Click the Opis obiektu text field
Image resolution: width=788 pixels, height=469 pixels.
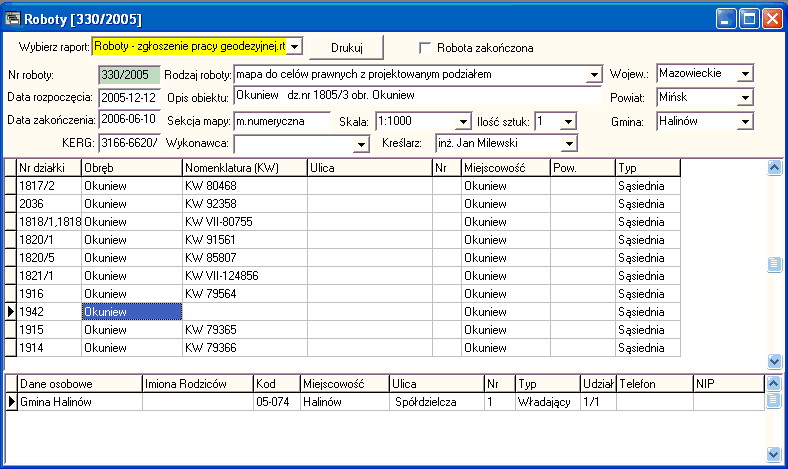(x=415, y=97)
